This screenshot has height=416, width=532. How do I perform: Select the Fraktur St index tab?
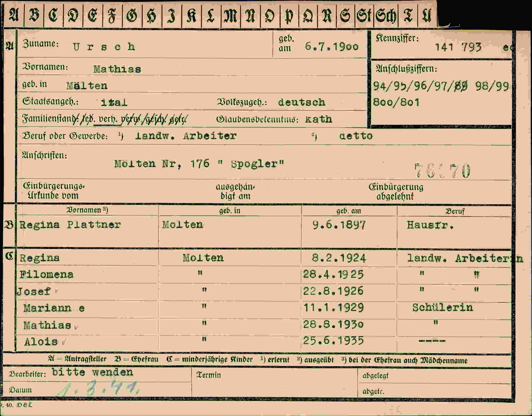click(364, 16)
